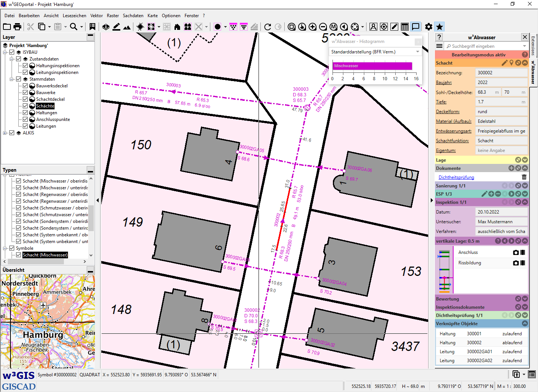
Task: Open the Suchbegriff search dropdown arrow
Action: (x=525, y=46)
